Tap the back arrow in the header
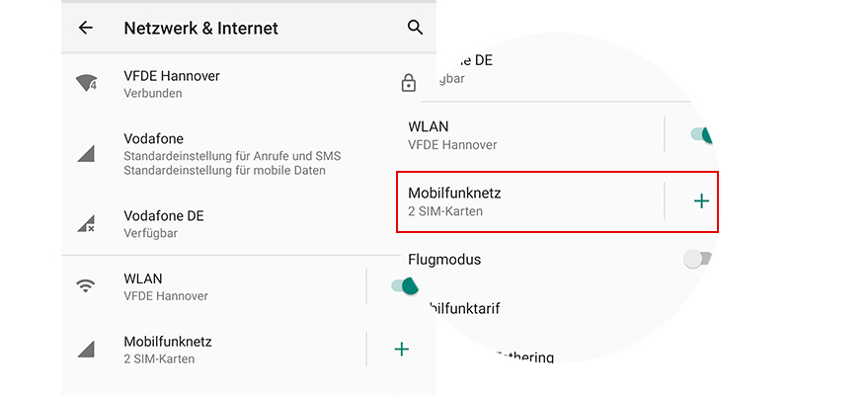The image size is (868, 395). (86, 28)
